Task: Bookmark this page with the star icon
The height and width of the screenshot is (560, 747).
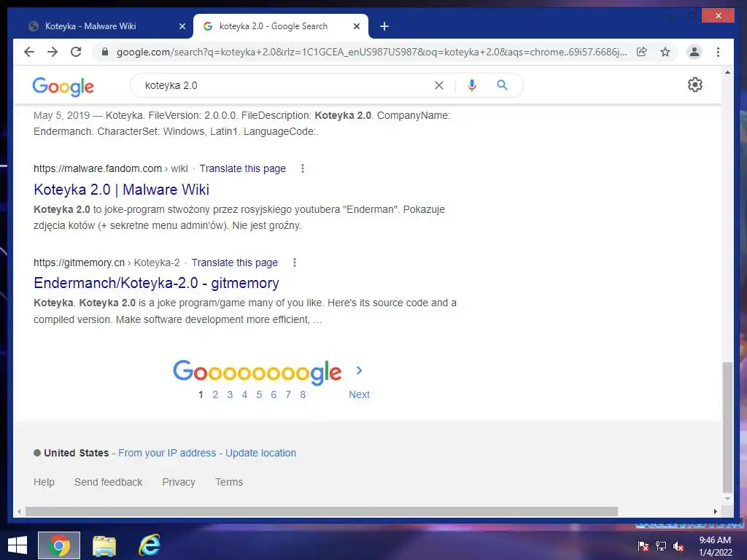Action: click(665, 52)
